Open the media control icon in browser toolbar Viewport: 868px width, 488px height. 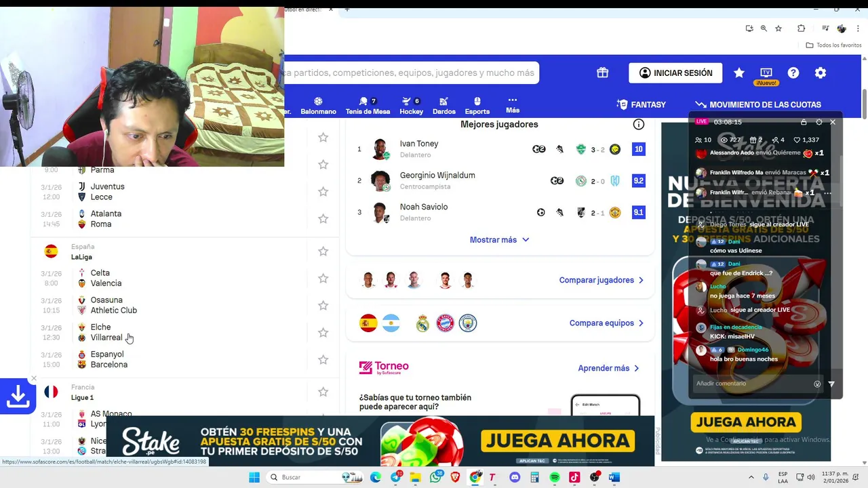point(825,28)
